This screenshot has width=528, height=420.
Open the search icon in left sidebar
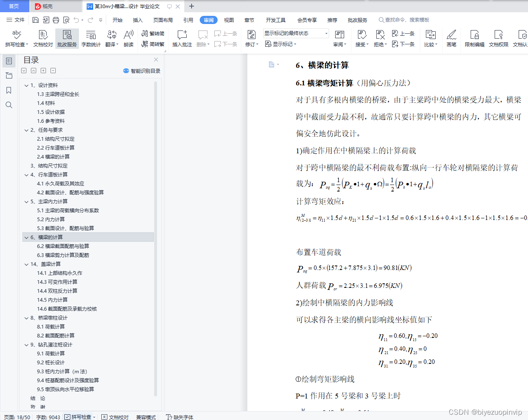tap(9, 105)
